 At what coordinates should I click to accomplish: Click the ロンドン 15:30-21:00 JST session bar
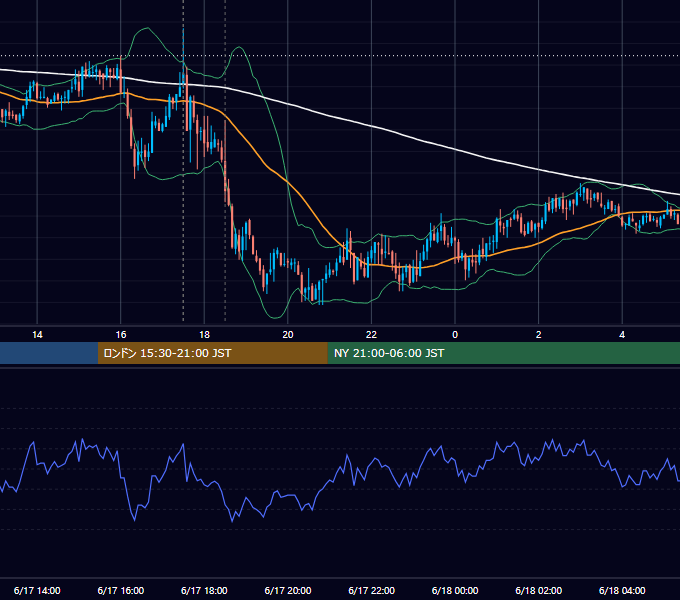click(212, 353)
